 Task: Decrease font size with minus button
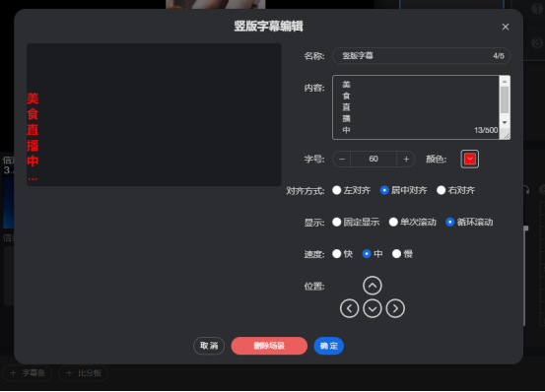pyautogui.click(x=342, y=159)
